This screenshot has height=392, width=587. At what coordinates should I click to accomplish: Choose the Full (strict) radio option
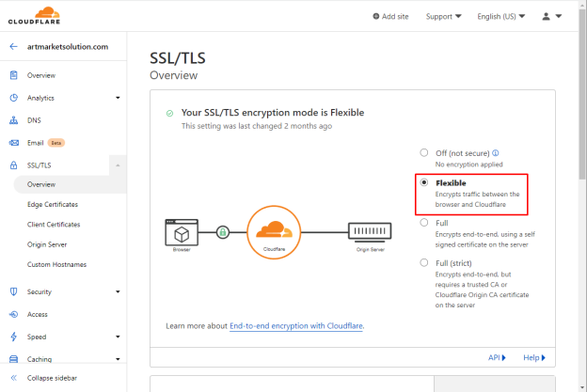(x=423, y=262)
